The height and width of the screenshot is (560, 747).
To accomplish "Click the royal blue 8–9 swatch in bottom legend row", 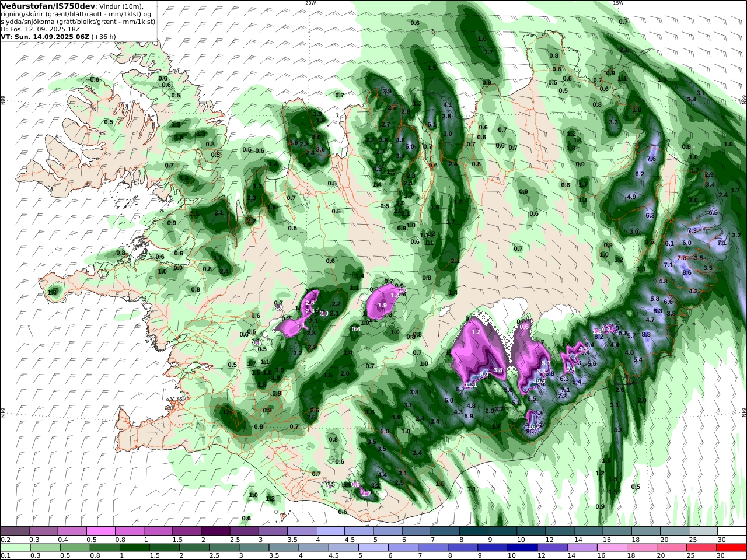I will point(463,548).
